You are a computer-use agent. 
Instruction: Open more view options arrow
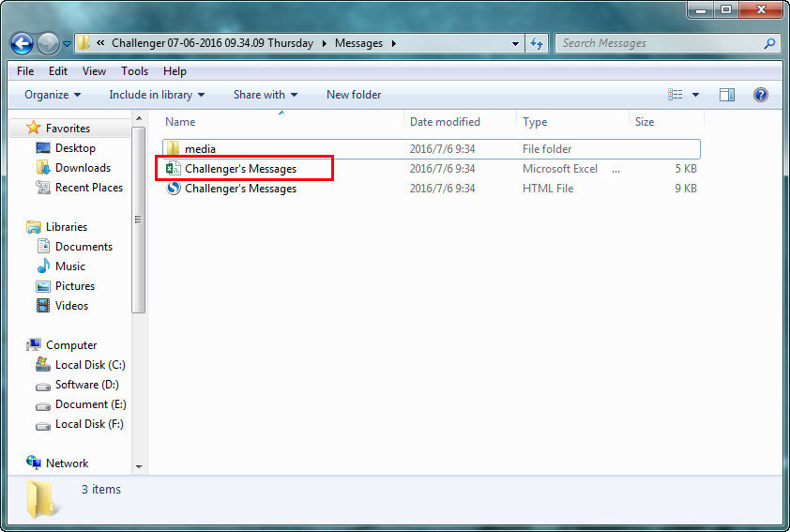pyautogui.click(x=695, y=95)
